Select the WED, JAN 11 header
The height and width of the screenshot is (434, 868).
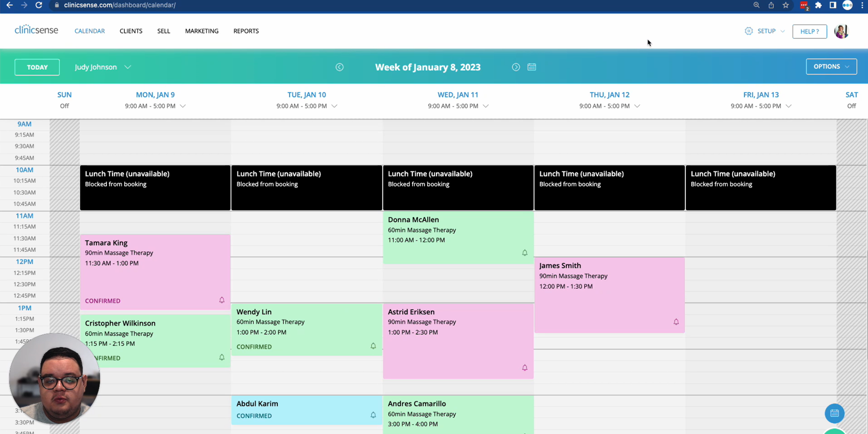tap(458, 95)
